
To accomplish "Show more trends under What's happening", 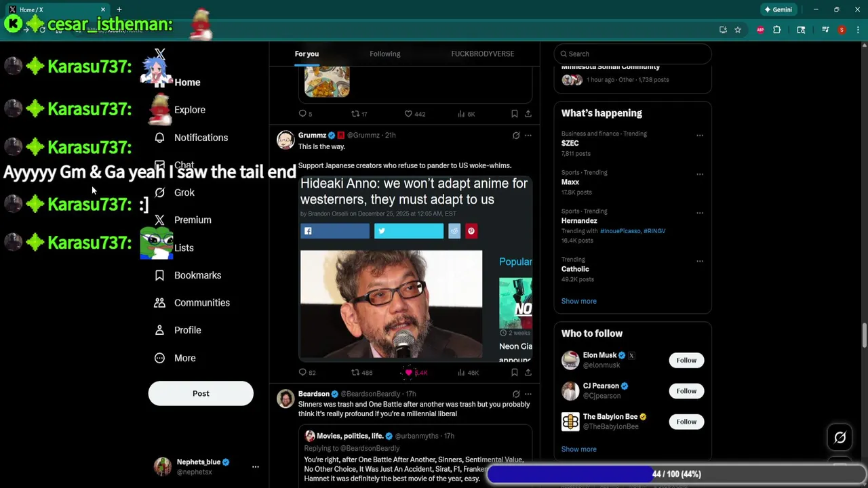I will pos(579,301).
